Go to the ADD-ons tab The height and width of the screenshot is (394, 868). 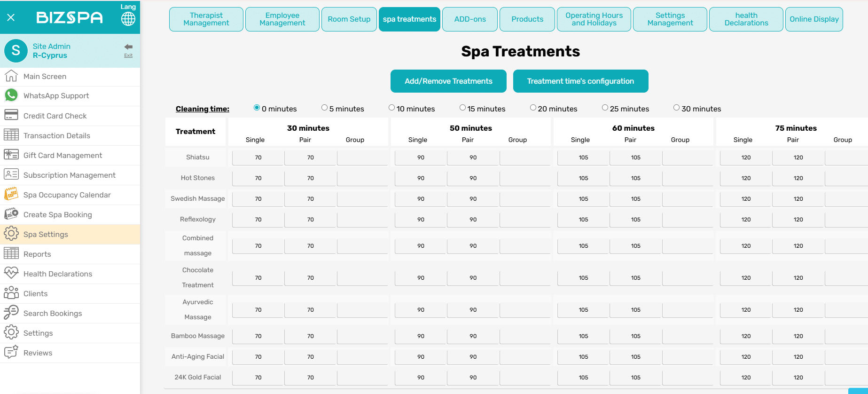click(469, 19)
